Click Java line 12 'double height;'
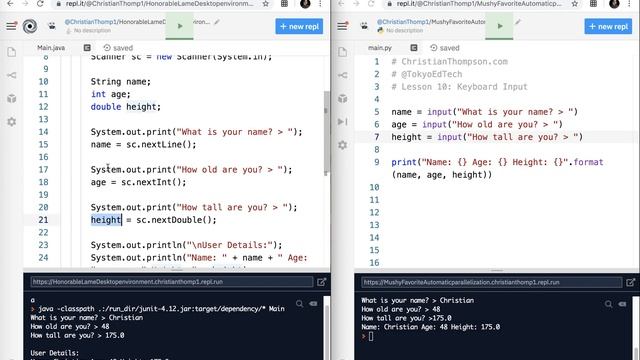 coord(126,107)
